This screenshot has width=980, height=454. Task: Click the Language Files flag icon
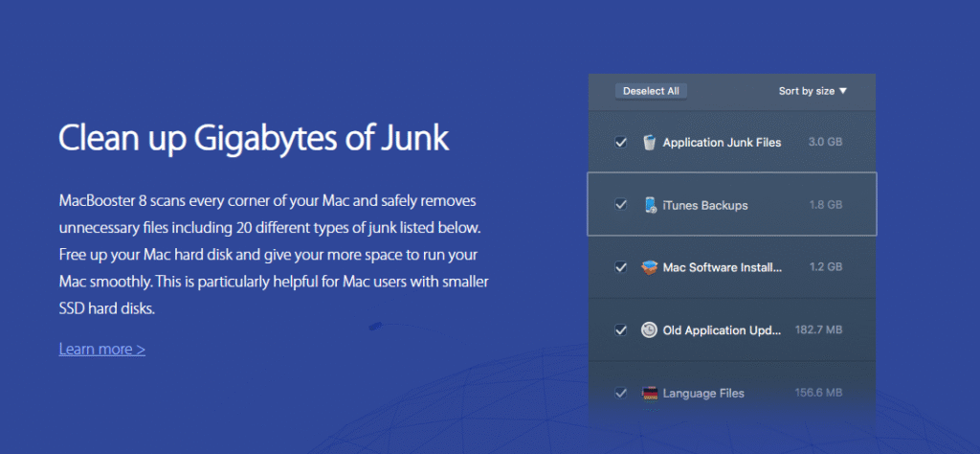650,393
